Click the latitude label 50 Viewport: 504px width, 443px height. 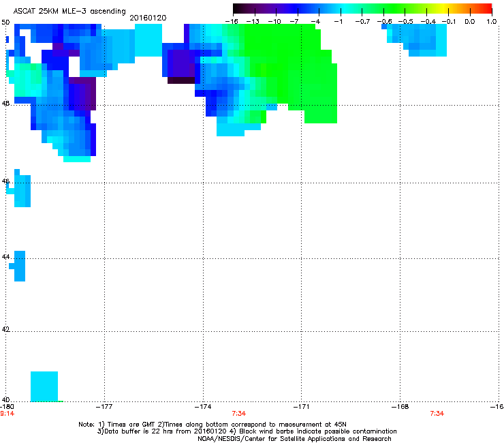(5, 22)
